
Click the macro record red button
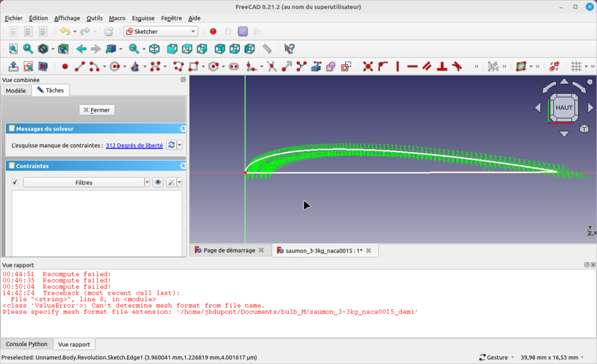point(213,31)
